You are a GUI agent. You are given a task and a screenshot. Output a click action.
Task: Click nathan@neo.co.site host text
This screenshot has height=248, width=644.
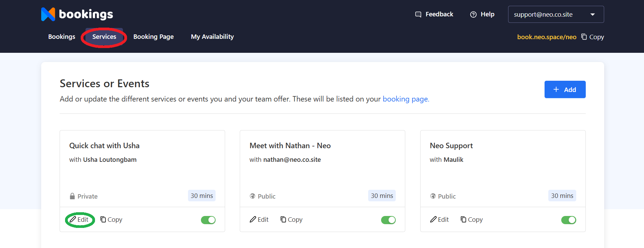click(x=292, y=160)
